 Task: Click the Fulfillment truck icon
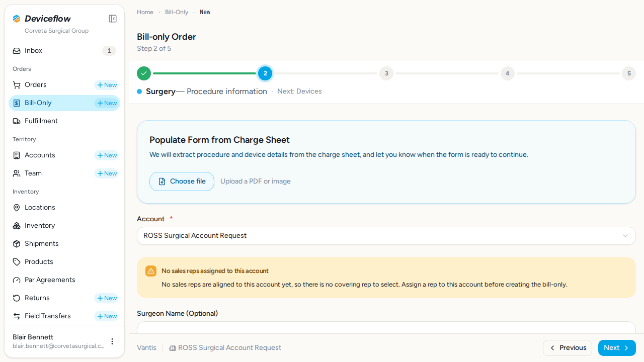tap(17, 121)
